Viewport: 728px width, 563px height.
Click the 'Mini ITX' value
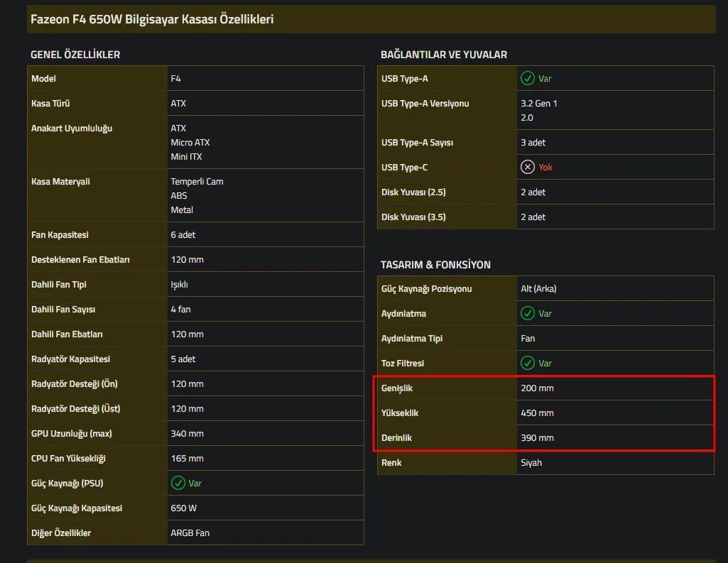[x=186, y=157]
